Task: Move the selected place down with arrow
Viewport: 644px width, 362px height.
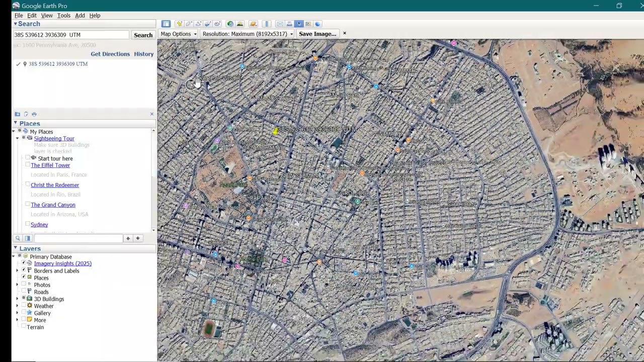Action: (x=138, y=238)
